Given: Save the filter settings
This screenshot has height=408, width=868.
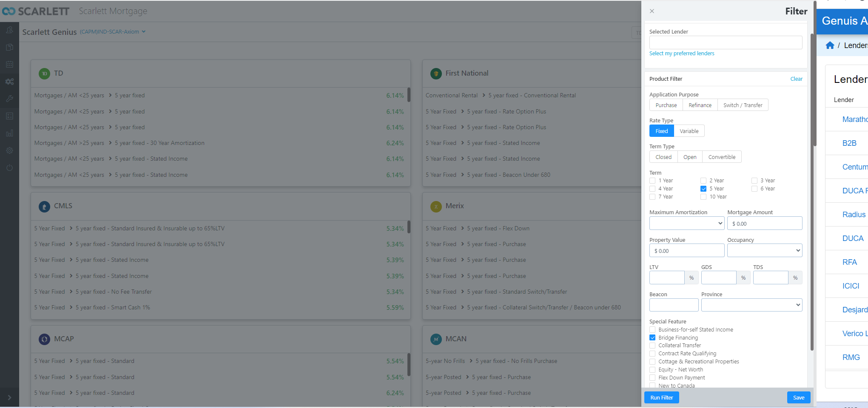Looking at the screenshot, I should coord(799,397).
